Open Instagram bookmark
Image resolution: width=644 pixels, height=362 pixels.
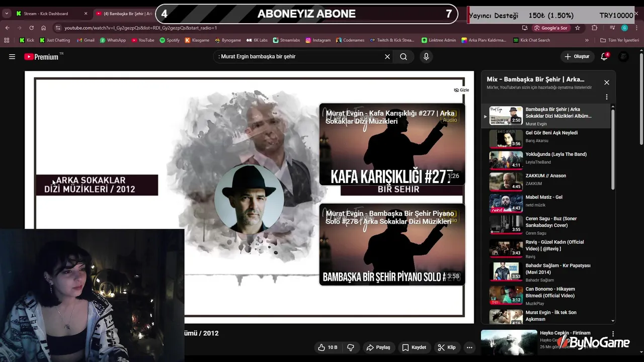point(318,40)
